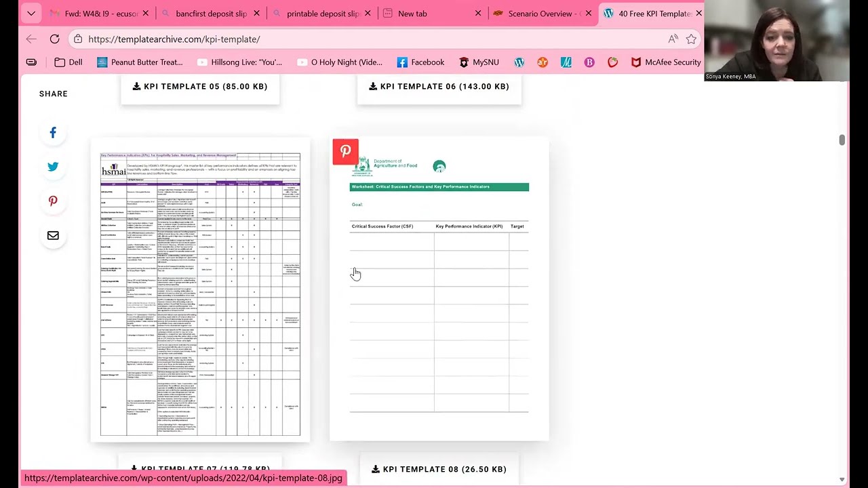This screenshot has width=868, height=488.
Task: Close the bancfirst deposit slip tab
Action: click(x=257, y=14)
